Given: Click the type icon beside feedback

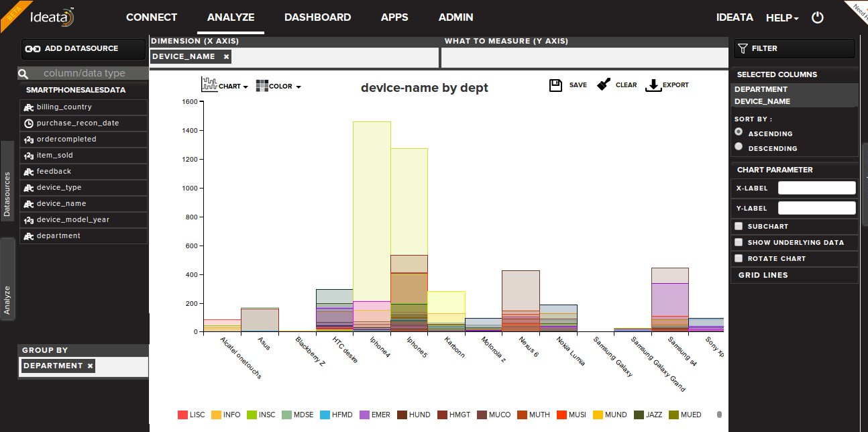Looking at the screenshot, I should pyautogui.click(x=28, y=172).
